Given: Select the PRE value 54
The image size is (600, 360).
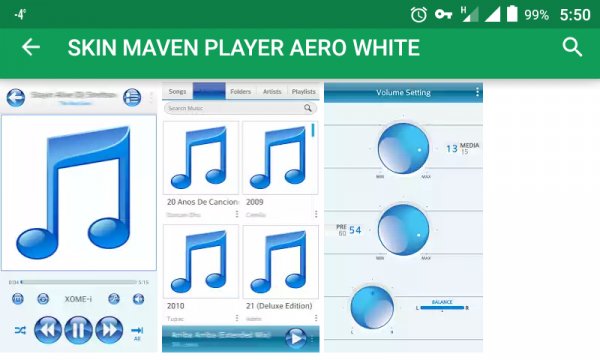Looking at the screenshot, I should pyautogui.click(x=355, y=230).
